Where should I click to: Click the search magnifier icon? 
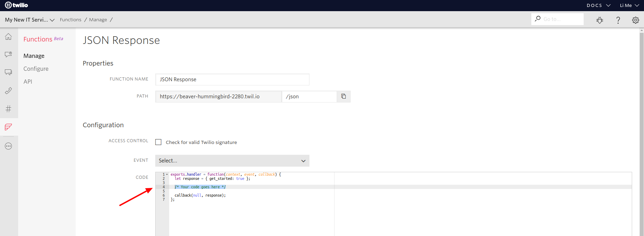[538, 19]
